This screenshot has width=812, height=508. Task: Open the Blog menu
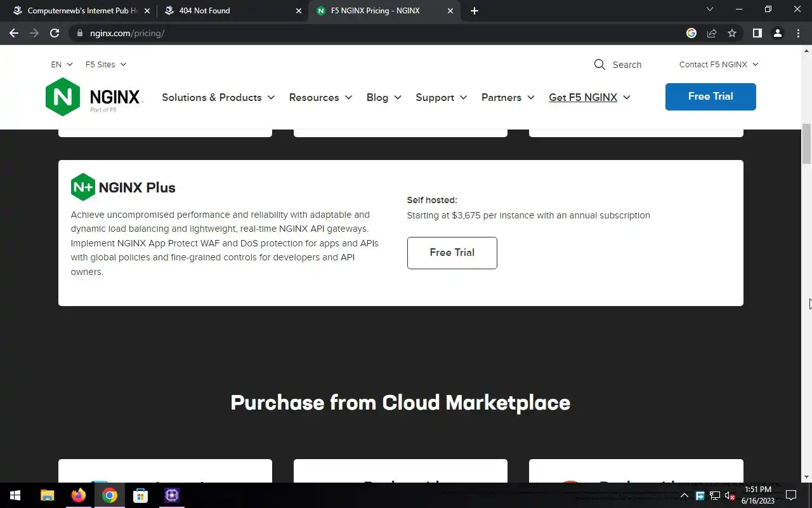tap(384, 97)
